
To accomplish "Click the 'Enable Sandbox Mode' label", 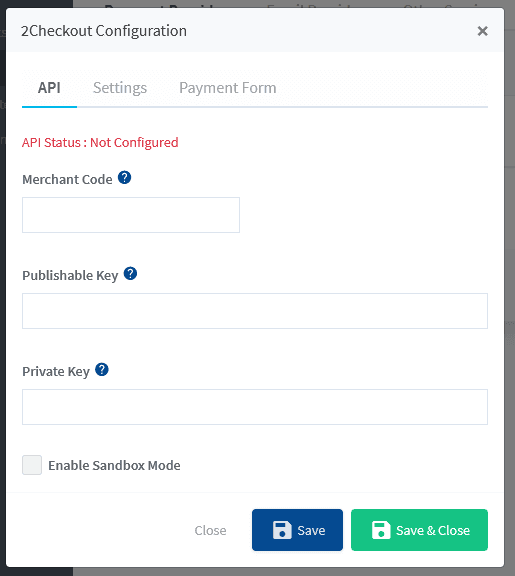I will 114,465.
